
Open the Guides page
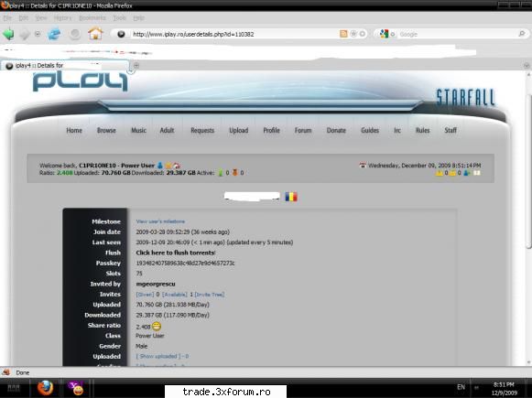(x=370, y=130)
